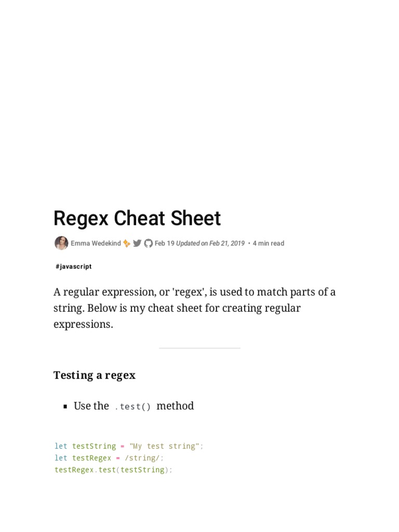Click the word method in the bullet
The image size is (399, 532).
pos(175,406)
